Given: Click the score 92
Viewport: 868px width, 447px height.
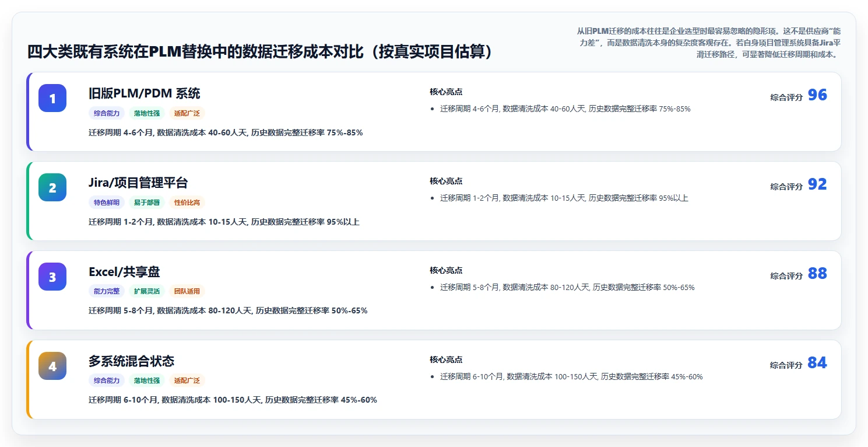Looking at the screenshot, I should [817, 184].
